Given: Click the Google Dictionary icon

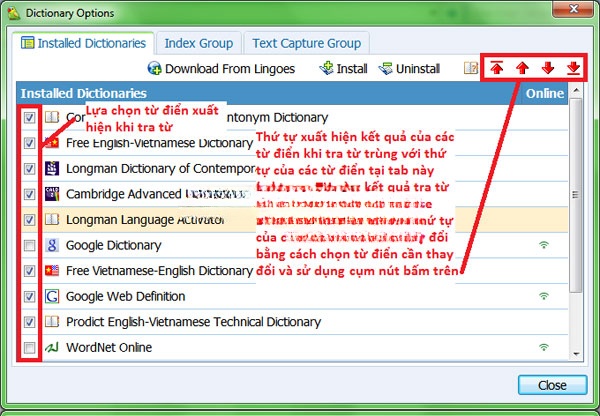Looking at the screenshot, I should click(52, 245).
